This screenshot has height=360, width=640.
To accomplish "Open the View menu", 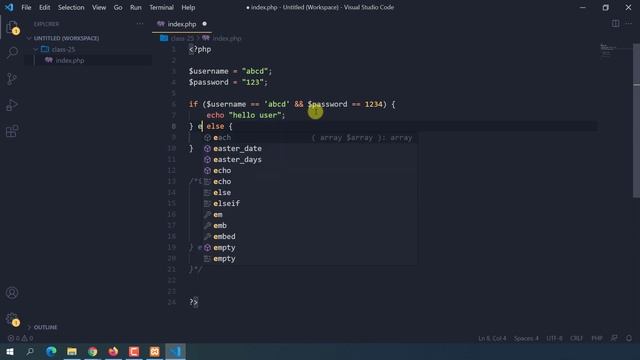I will [x=99, y=7].
